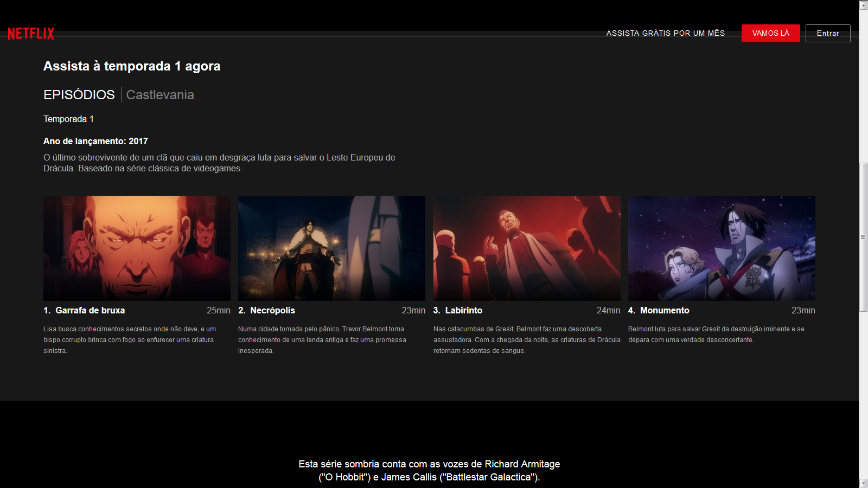
Task: Click the Richard Armitage voice cast text
Action: (429, 471)
